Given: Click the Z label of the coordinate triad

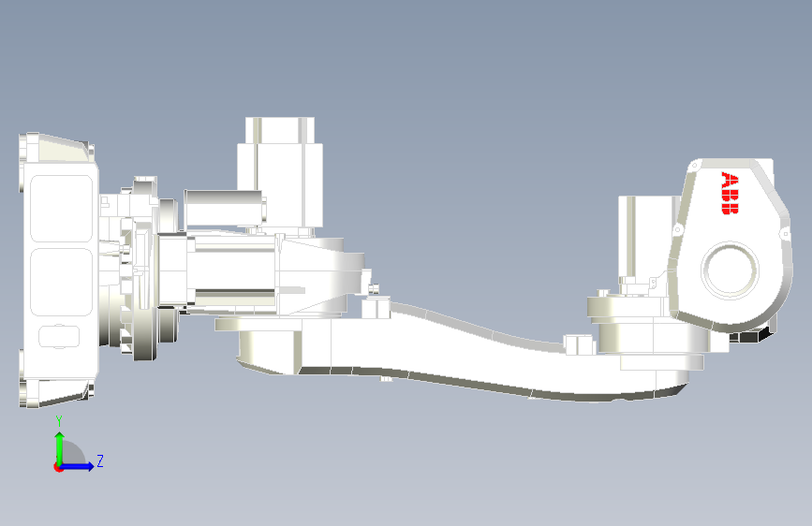Looking at the screenshot, I should 100,460.
